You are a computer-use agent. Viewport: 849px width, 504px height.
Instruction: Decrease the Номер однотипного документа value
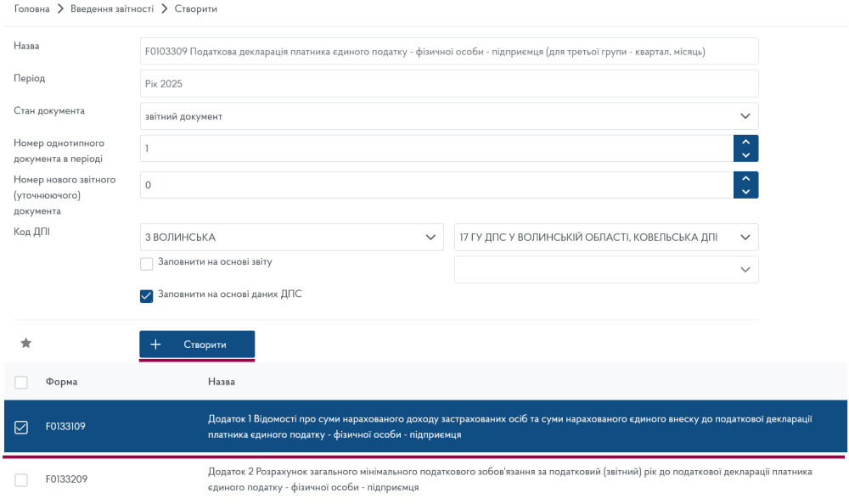click(x=745, y=155)
